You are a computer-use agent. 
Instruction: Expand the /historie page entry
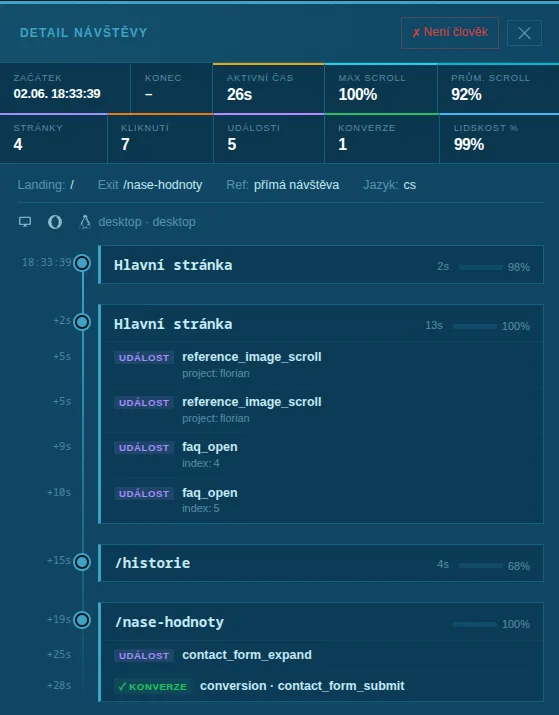(x=321, y=563)
